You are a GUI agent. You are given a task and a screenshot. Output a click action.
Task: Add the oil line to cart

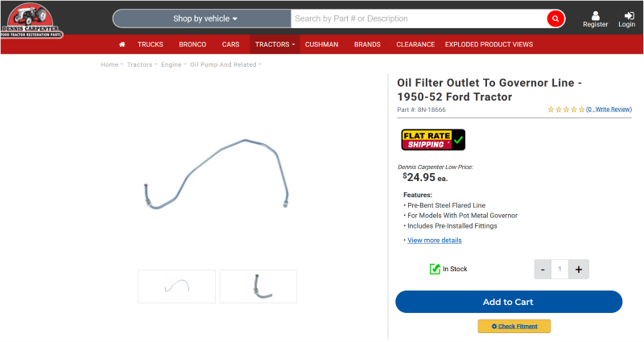click(509, 302)
